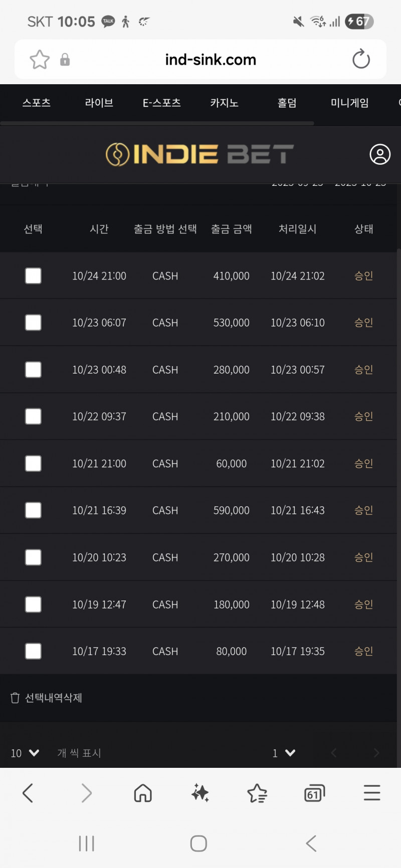Tick the checkbox for 10/17 19:33 entry
The height and width of the screenshot is (868, 401).
coord(33,651)
